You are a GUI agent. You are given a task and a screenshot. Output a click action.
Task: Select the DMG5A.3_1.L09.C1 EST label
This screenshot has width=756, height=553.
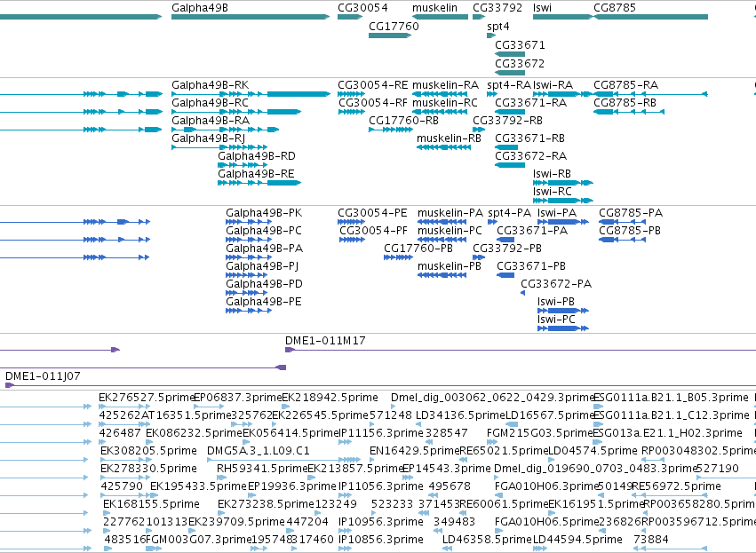click(x=258, y=451)
